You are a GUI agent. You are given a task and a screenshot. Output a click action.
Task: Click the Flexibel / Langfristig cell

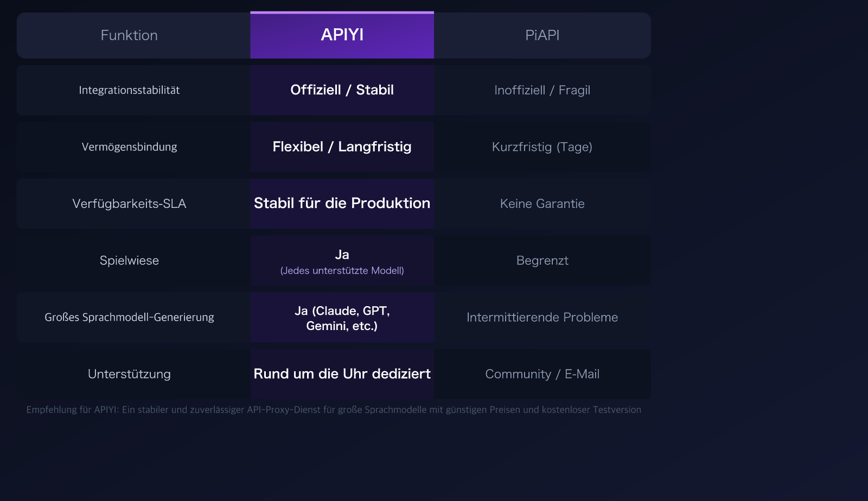[342, 146]
